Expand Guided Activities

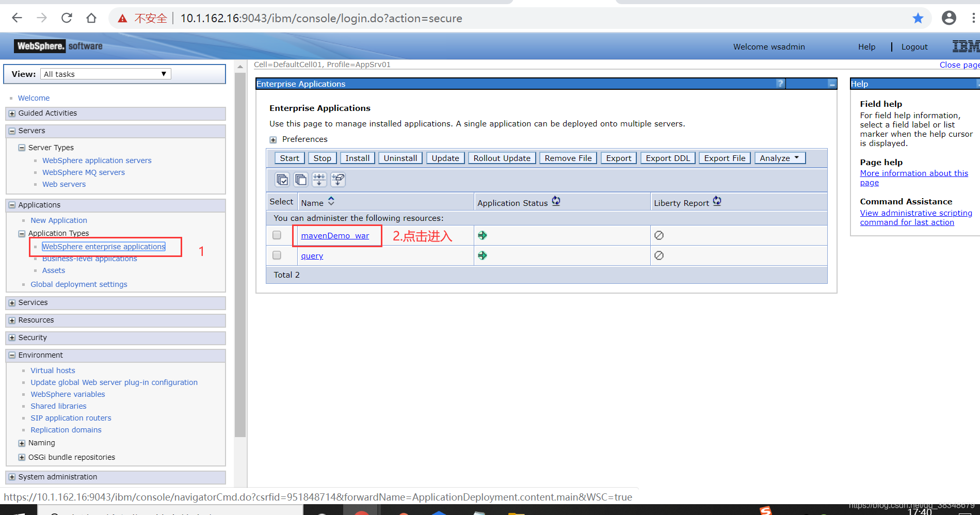pos(12,114)
